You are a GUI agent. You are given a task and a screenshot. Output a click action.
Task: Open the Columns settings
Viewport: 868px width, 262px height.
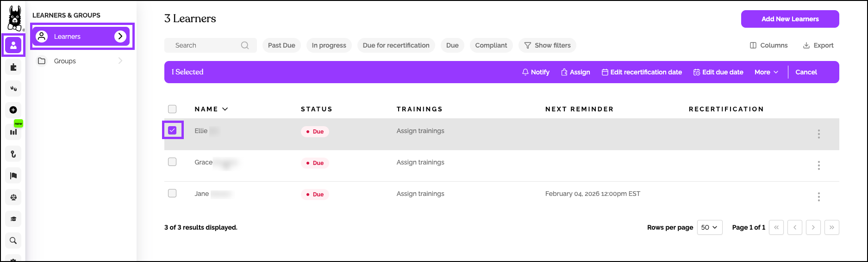pyautogui.click(x=768, y=45)
